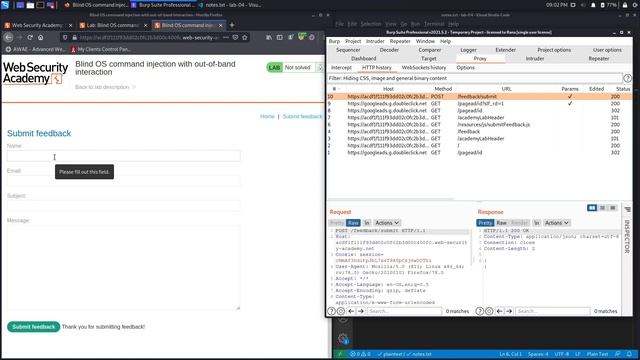This screenshot has width=640, height=360.
Task: Open Request search settings gear icon
Action: coord(341,311)
